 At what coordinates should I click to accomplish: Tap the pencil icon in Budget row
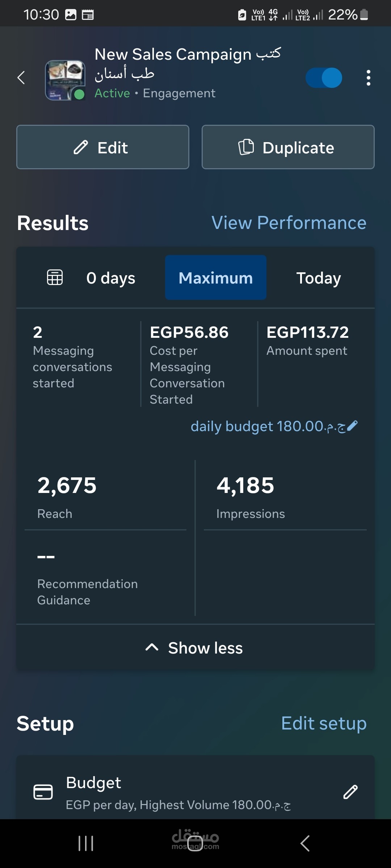350,792
